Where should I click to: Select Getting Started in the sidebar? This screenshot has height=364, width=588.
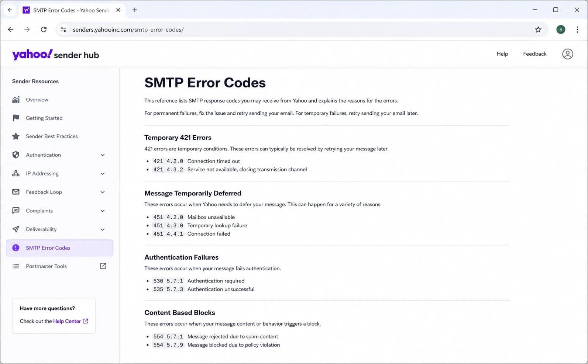tap(60, 118)
